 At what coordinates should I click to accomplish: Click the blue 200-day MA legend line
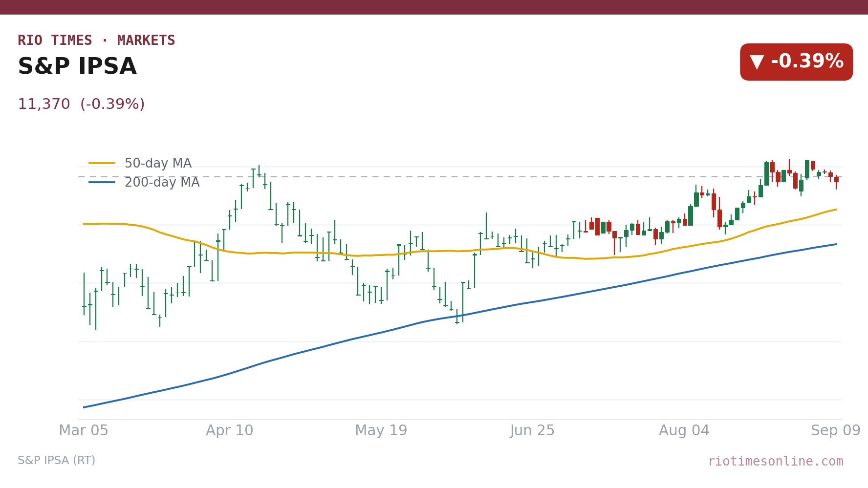point(102,183)
